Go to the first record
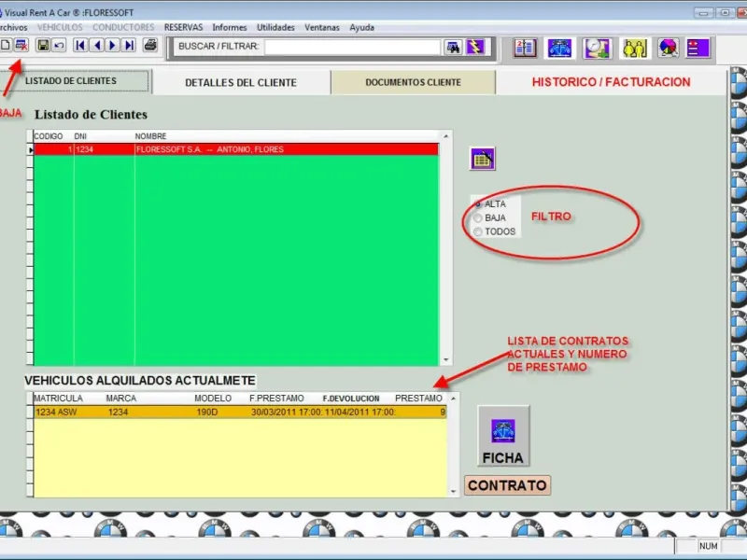The image size is (747, 560). 80,45
